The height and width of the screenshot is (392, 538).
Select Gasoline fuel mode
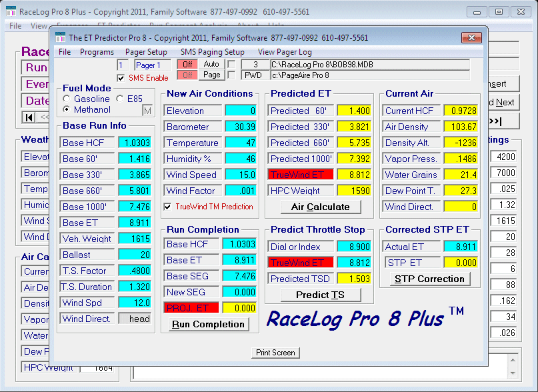tap(67, 99)
